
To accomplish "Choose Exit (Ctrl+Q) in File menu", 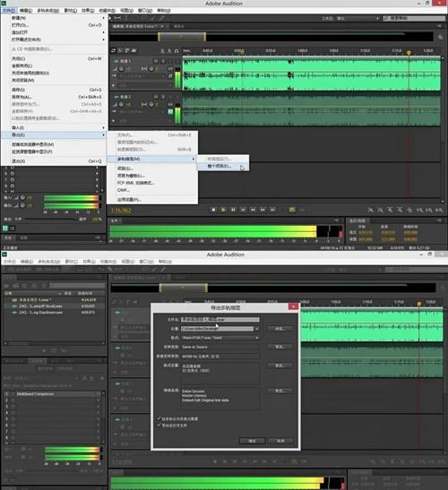I will (55, 161).
